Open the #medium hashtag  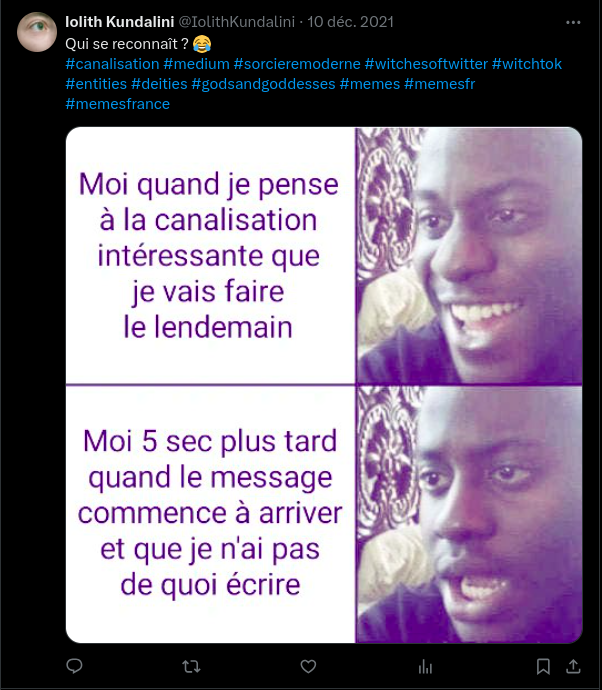click(196, 64)
